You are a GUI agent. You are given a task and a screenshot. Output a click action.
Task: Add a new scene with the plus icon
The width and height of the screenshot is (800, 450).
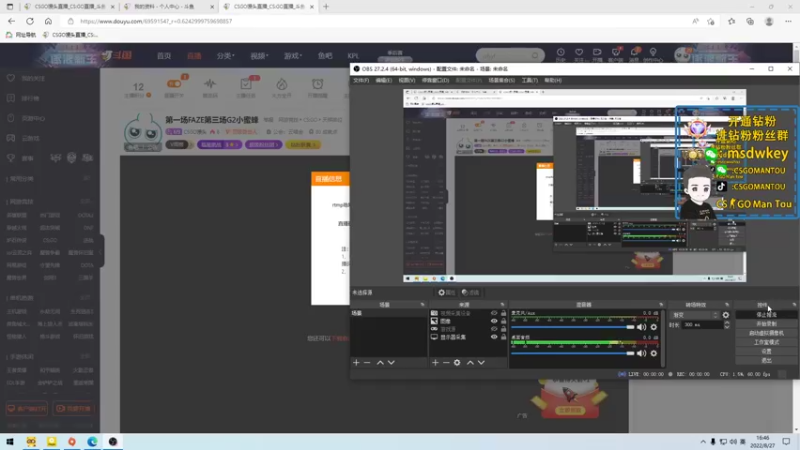point(356,362)
